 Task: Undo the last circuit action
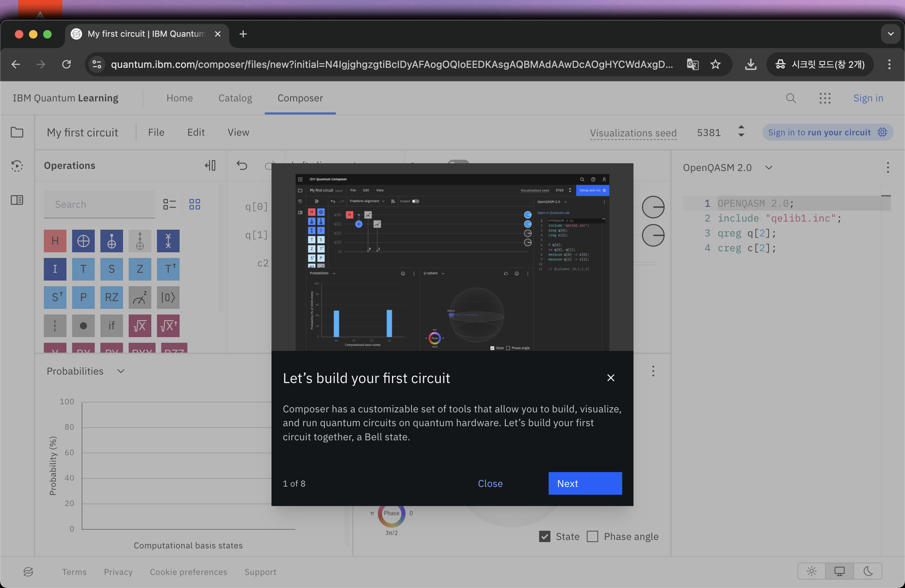pos(242,165)
